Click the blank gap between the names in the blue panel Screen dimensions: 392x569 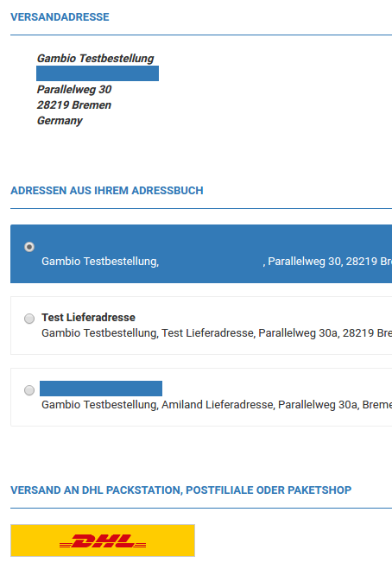(211, 262)
